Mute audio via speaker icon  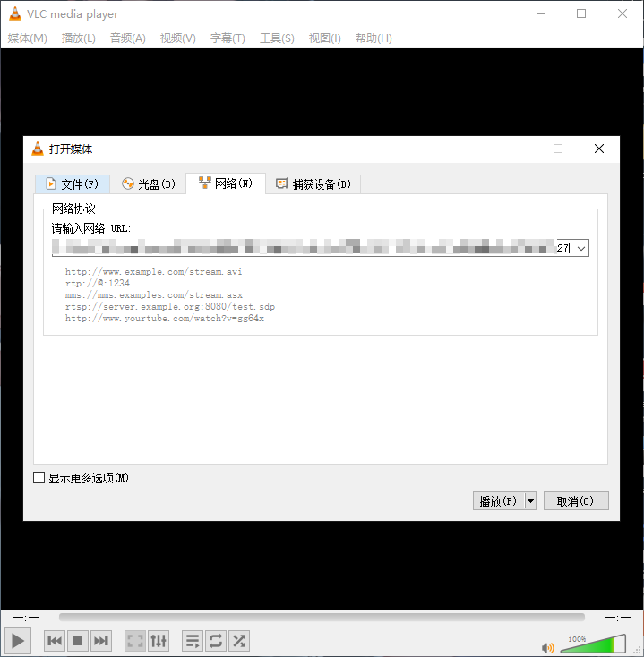[x=547, y=647]
